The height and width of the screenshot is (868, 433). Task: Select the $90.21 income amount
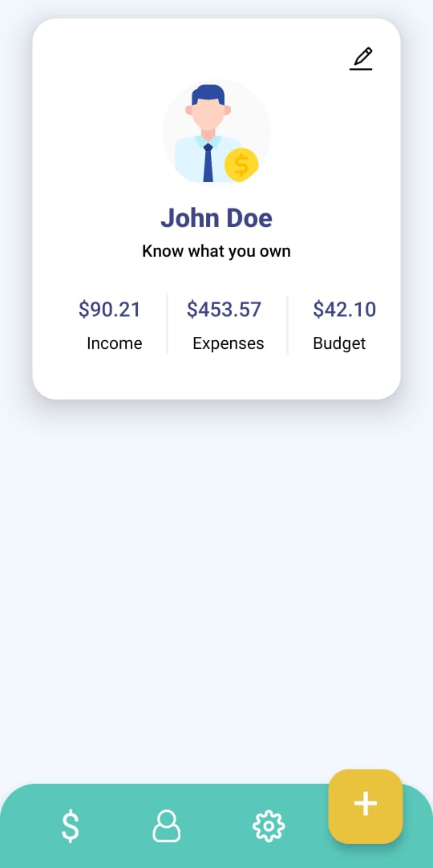pos(110,310)
